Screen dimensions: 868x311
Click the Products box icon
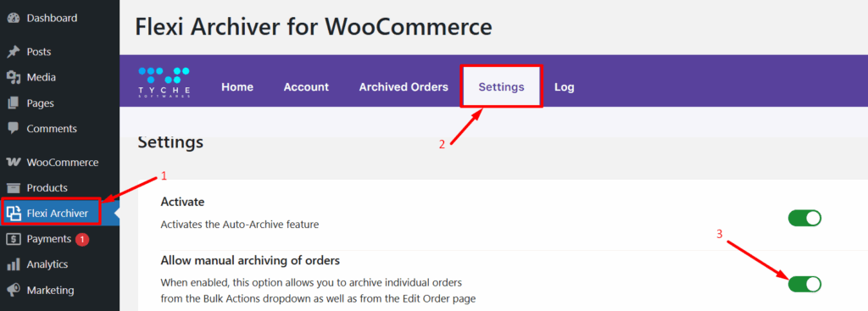[14, 188]
